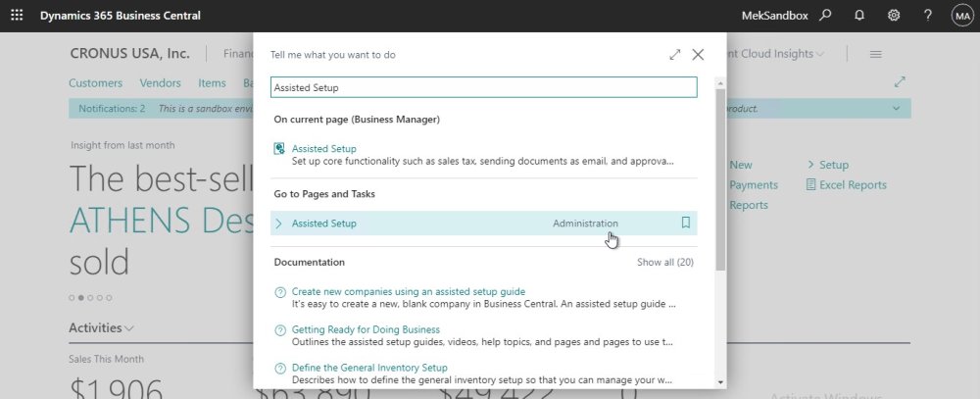Viewport: 980px width, 399px height.
Task: Click the Tell Me search input field
Action: [483, 87]
